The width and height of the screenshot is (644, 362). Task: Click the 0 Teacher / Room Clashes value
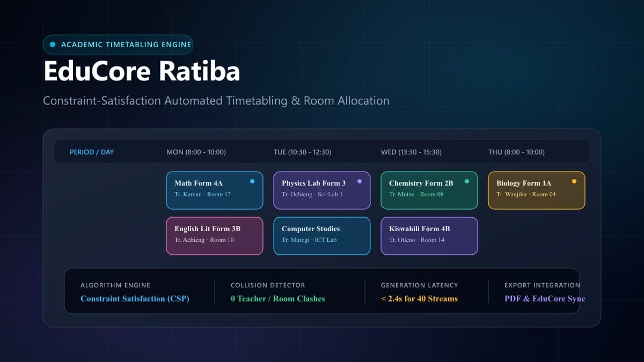(x=278, y=299)
